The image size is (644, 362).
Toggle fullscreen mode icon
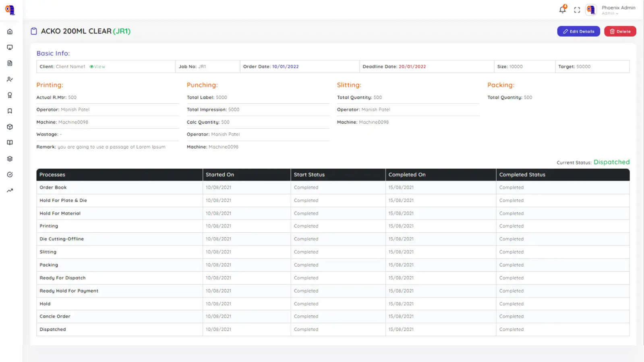pos(577,10)
